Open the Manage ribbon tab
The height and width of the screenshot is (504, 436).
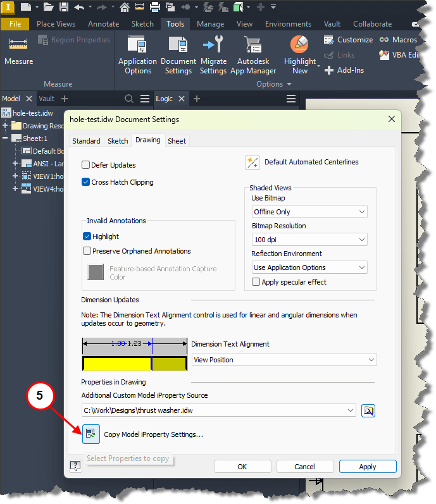point(211,24)
